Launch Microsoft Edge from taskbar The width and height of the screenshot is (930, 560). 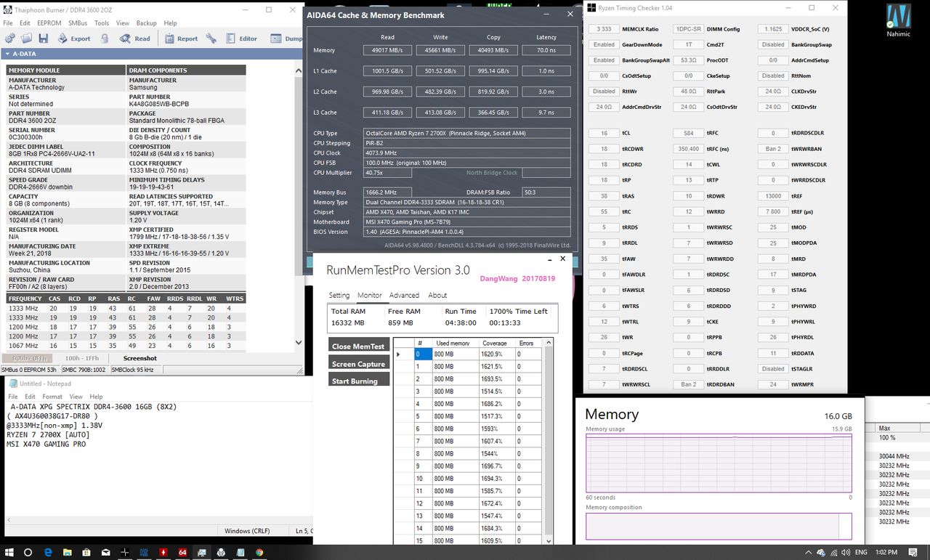click(x=48, y=552)
